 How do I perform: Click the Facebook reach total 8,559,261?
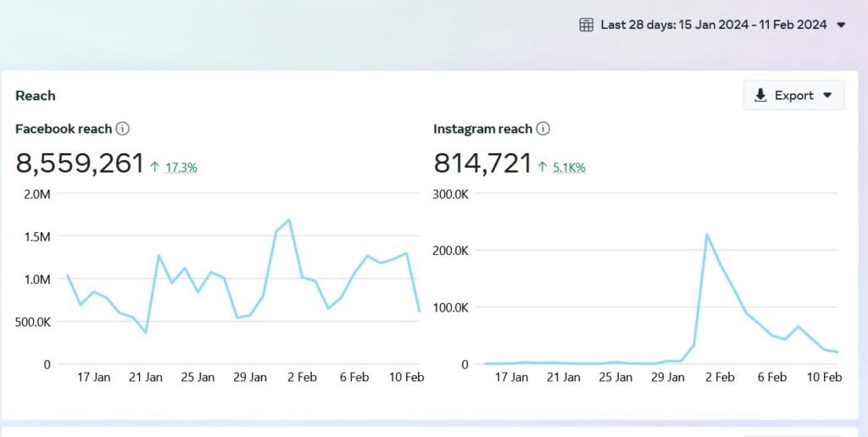(x=80, y=163)
